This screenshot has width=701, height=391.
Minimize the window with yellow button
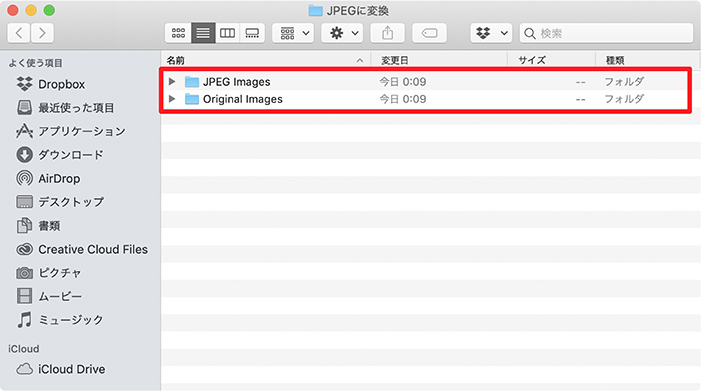(x=31, y=10)
